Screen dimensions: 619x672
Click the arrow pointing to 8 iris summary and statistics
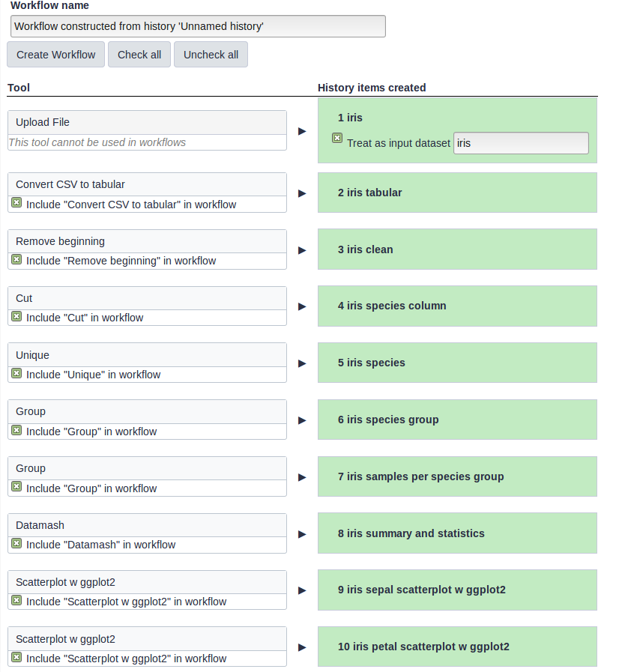pyautogui.click(x=302, y=534)
